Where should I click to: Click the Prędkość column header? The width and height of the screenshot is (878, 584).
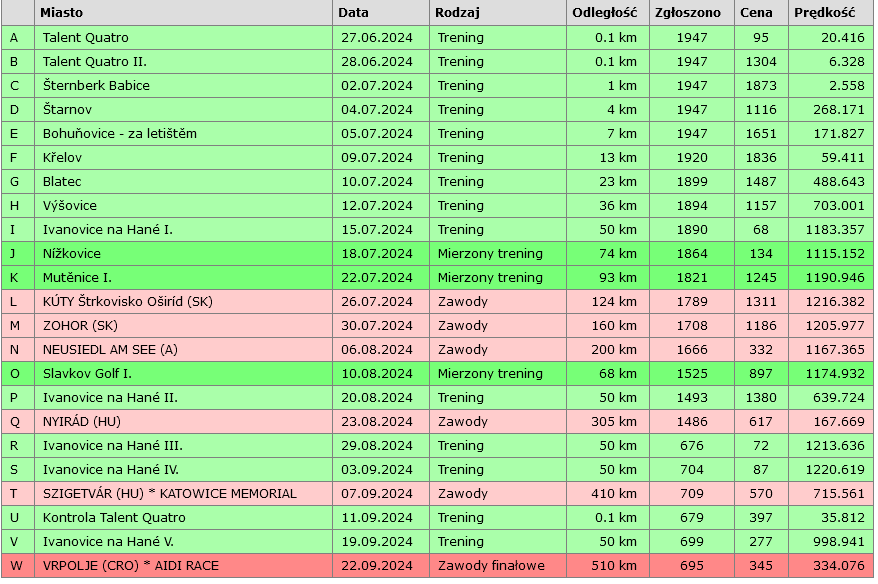pyautogui.click(x=824, y=13)
